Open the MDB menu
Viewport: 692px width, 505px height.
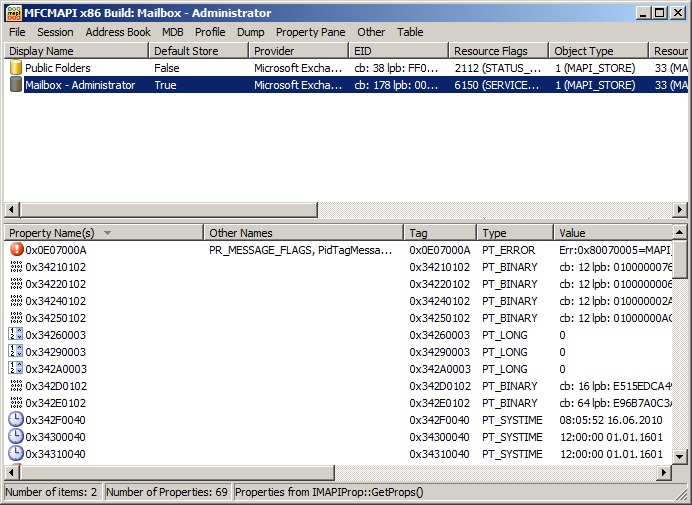pos(173,32)
